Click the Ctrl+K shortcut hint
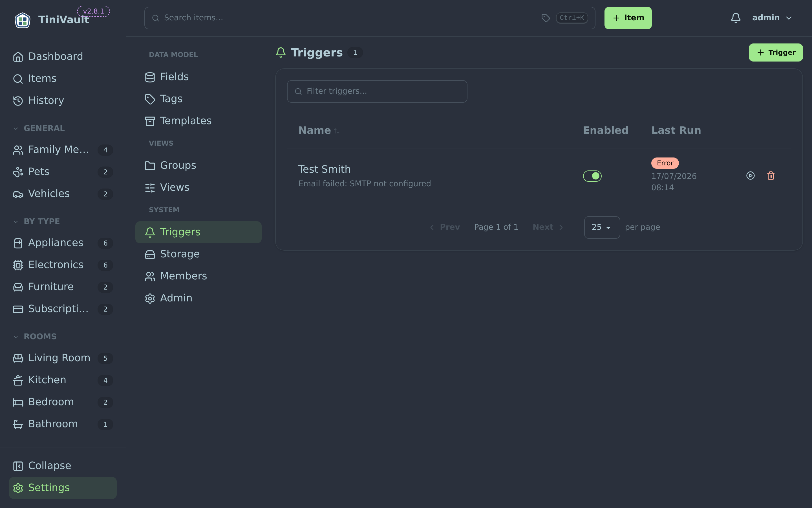Image resolution: width=812 pixels, height=508 pixels. point(572,18)
